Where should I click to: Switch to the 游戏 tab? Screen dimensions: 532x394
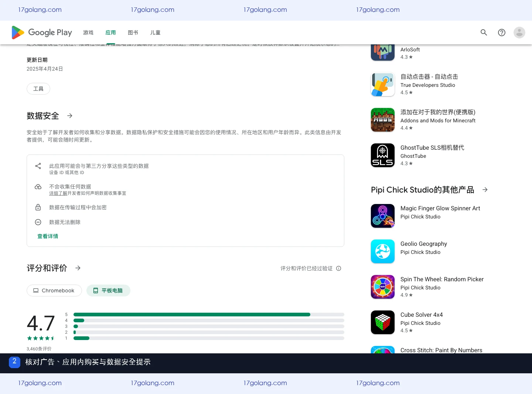pos(88,33)
